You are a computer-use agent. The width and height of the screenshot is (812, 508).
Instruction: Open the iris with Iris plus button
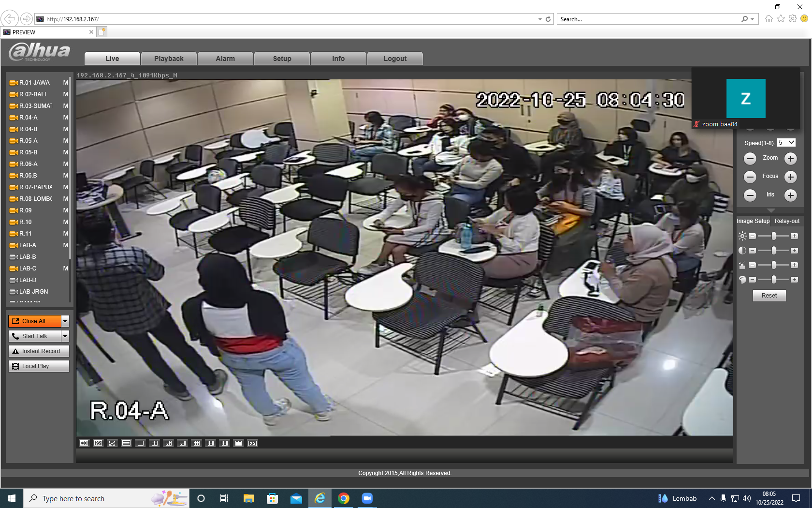[790, 195]
